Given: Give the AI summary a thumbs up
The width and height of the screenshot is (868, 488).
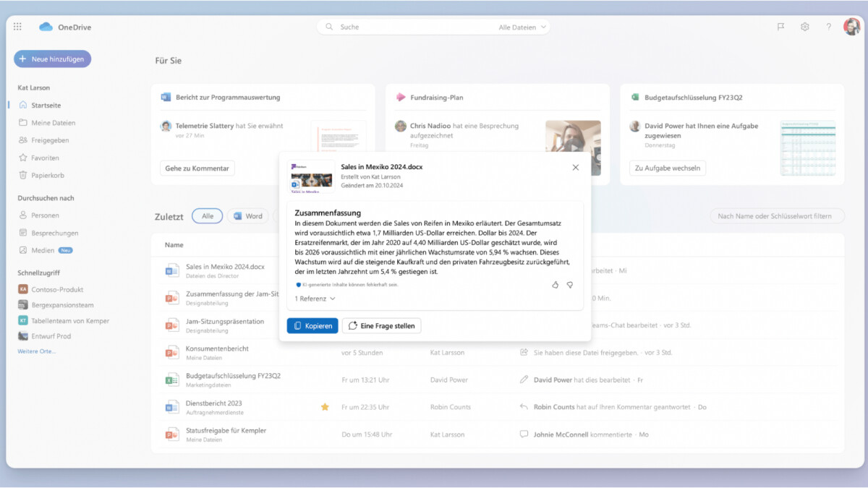Looking at the screenshot, I should 555,285.
